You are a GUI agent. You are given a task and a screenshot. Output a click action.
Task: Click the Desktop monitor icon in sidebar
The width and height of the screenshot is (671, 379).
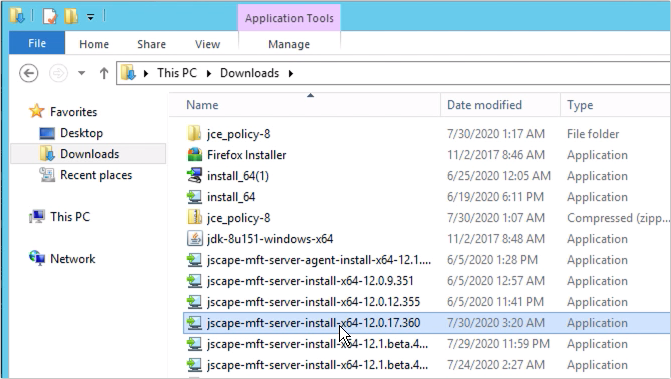pos(47,133)
